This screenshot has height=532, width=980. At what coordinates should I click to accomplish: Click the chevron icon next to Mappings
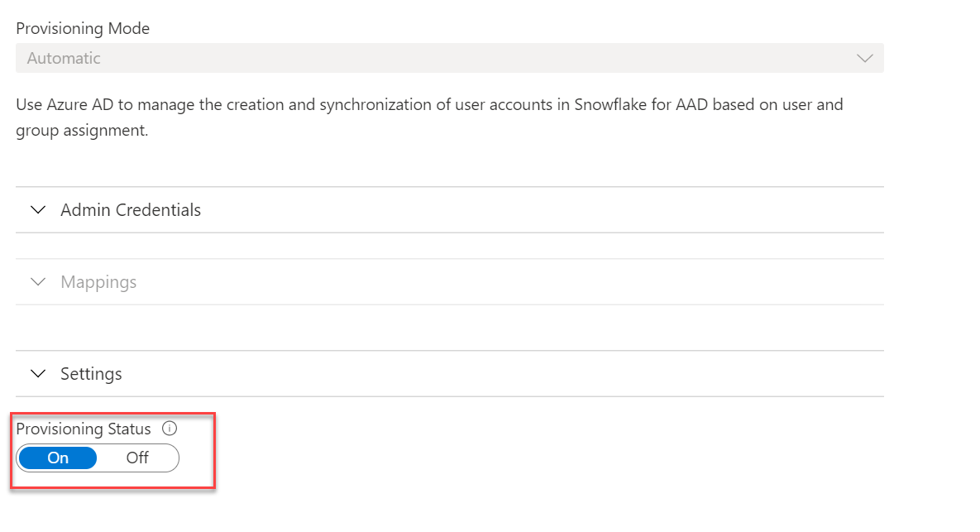38,282
